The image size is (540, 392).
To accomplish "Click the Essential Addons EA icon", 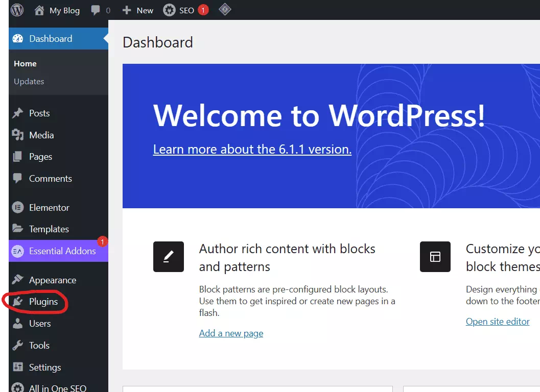I will click(17, 251).
